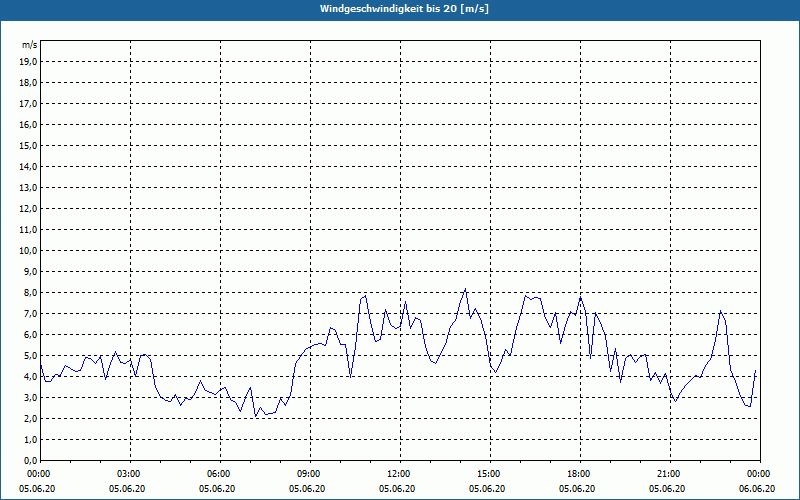The height and width of the screenshot is (500, 800).
Task: Click the 3,0 y-axis label
Action: [30, 397]
